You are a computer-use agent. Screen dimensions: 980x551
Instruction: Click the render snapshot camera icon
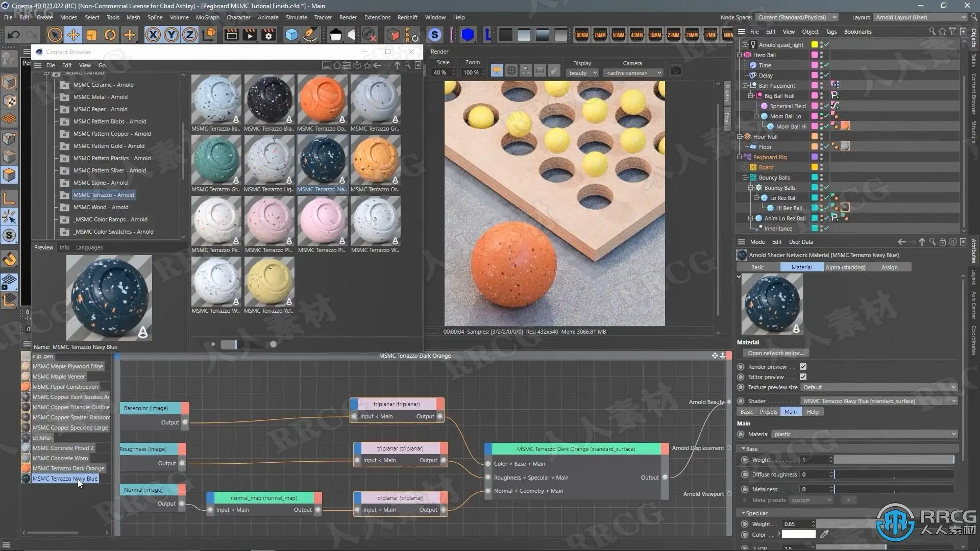coord(675,71)
